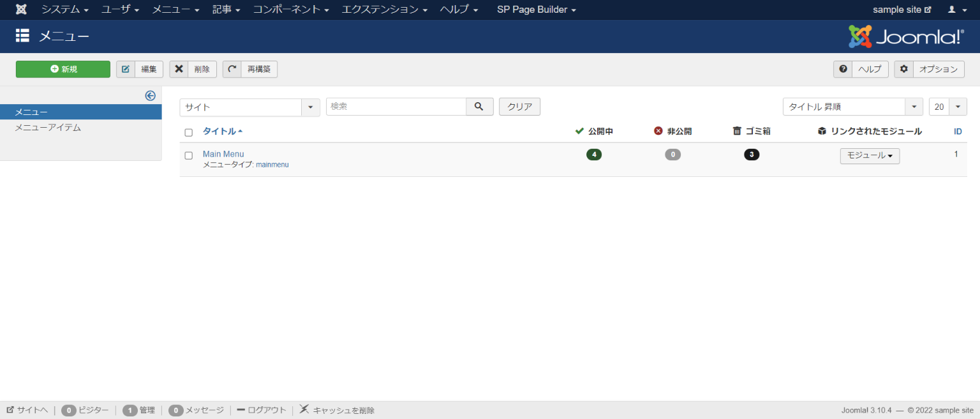Click the trashed count badge showing 3
The image size is (980, 419).
coord(752,155)
